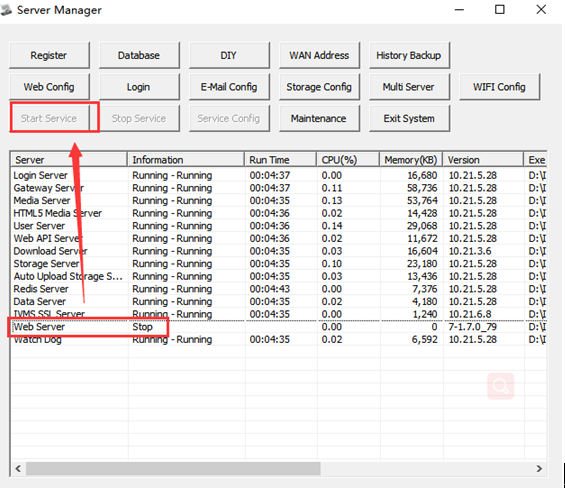The width and height of the screenshot is (565, 488).
Task: Select the Auto Upload Storage S... row
Action: 279,276
